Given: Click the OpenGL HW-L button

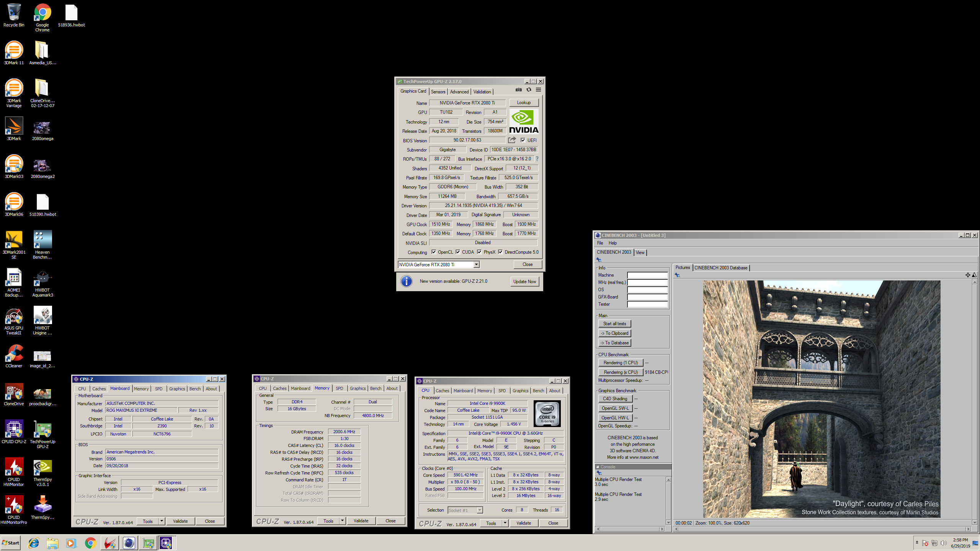Looking at the screenshot, I should 615,418.
